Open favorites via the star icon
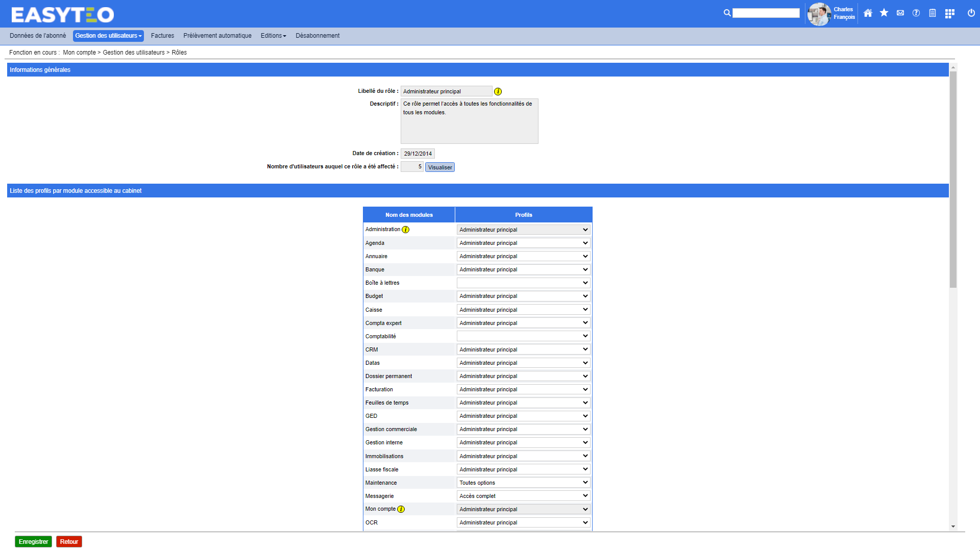The width and height of the screenshot is (980, 551). click(x=884, y=13)
